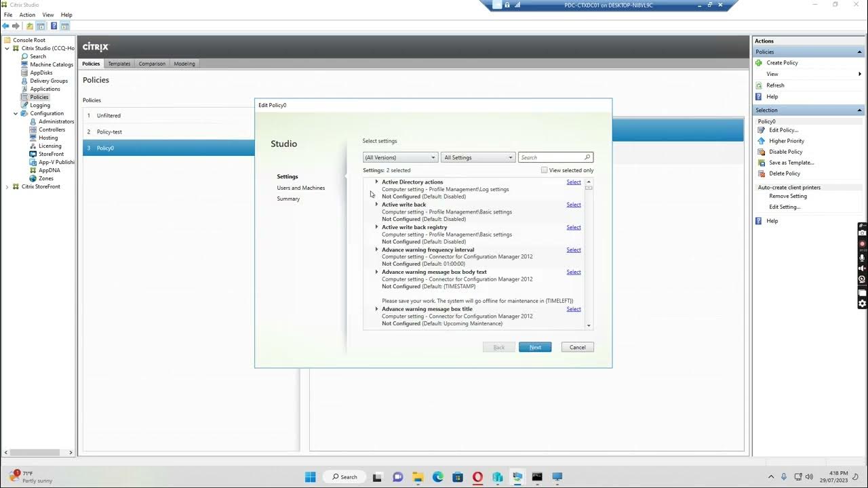Expand the Active write back registry setting

376,227
